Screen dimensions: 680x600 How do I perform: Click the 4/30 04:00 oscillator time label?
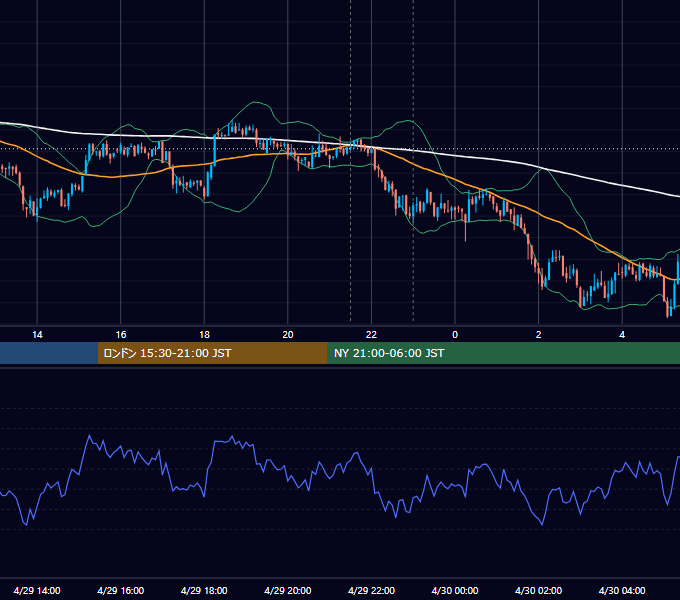coord(622,590)
